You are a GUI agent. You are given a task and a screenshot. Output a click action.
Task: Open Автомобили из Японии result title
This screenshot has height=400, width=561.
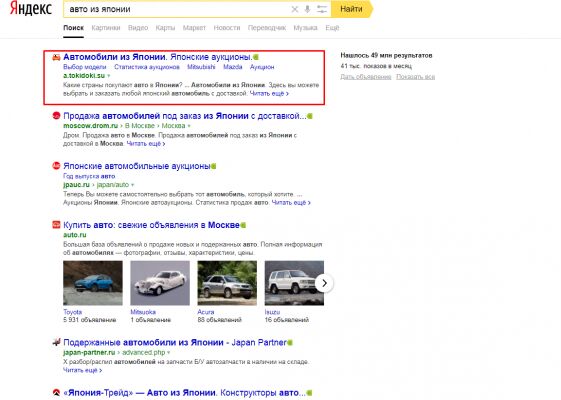coord(158,57)
